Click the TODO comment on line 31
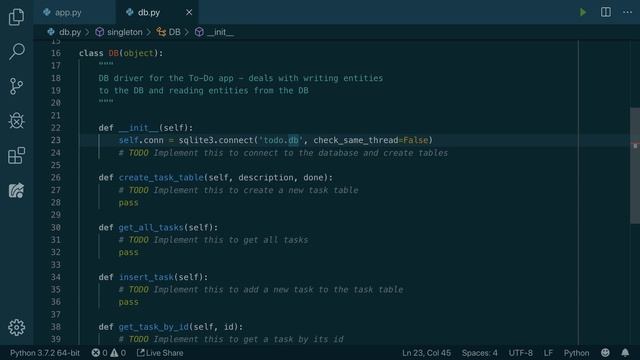Viewport: 640px width, 360px height. [x=213, y=240]
